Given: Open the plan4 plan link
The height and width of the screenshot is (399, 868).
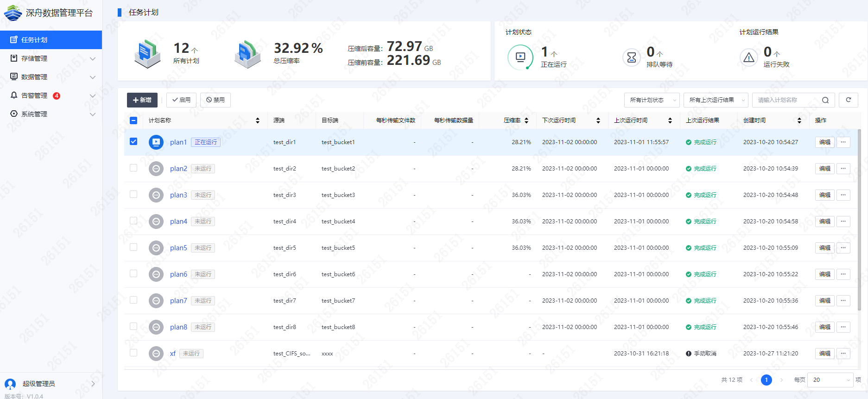Looking at the screenshot, I should click(x=178, y=222).
